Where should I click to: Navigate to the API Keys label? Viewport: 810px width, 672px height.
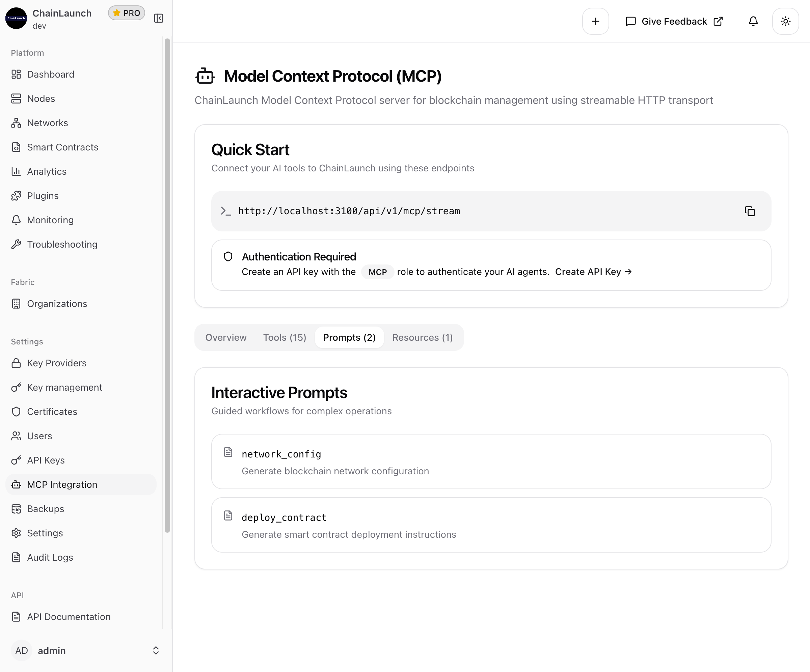[x=46, y=460]
